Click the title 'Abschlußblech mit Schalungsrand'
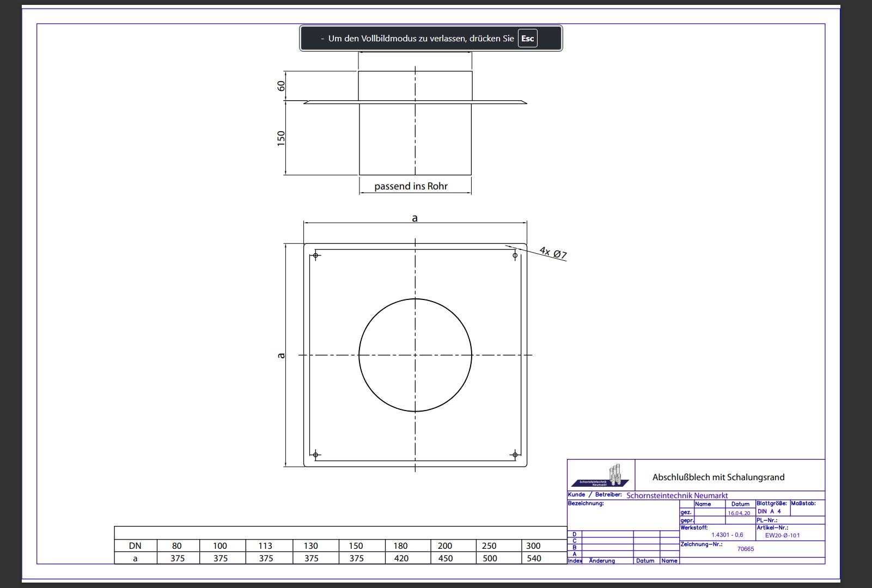Screen dimensions: 872x588 (x=718, y=477)
